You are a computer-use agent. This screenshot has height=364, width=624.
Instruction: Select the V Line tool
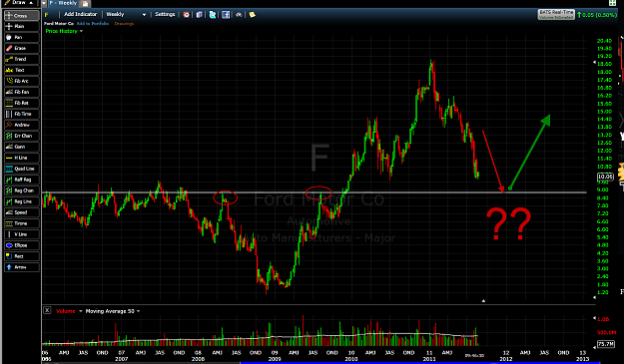point(22,234)
